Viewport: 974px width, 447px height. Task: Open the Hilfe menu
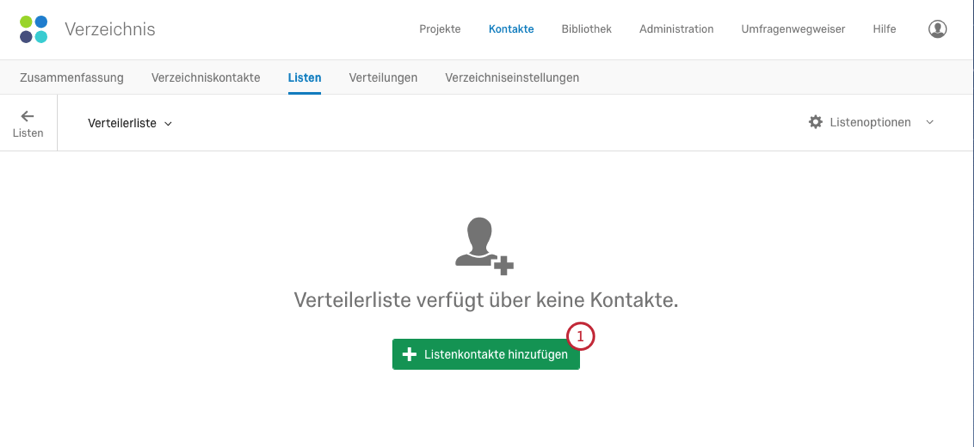click(885, 29)
